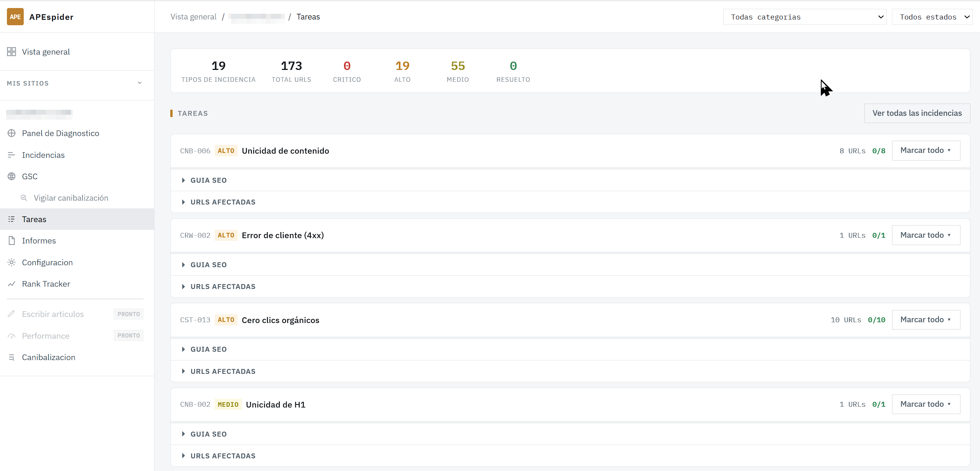980x471 pixels.
Task: Click the Incidencias list icon
Action: coord(11,155)
